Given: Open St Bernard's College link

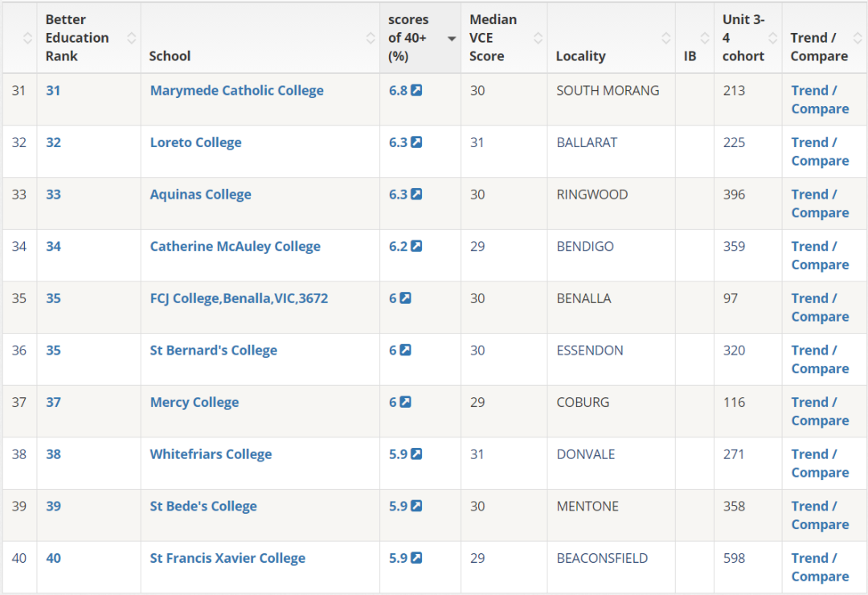Looking at the screenshot, I should pyautogui.click(x=214, y=351).
